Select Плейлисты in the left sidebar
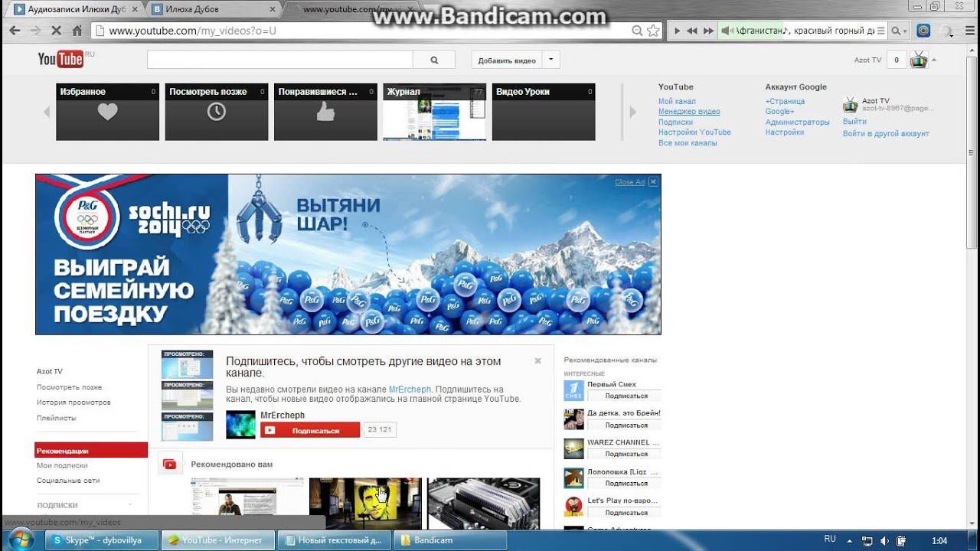The height and width of the screenshot is (551, 980). tap(56, 418)
